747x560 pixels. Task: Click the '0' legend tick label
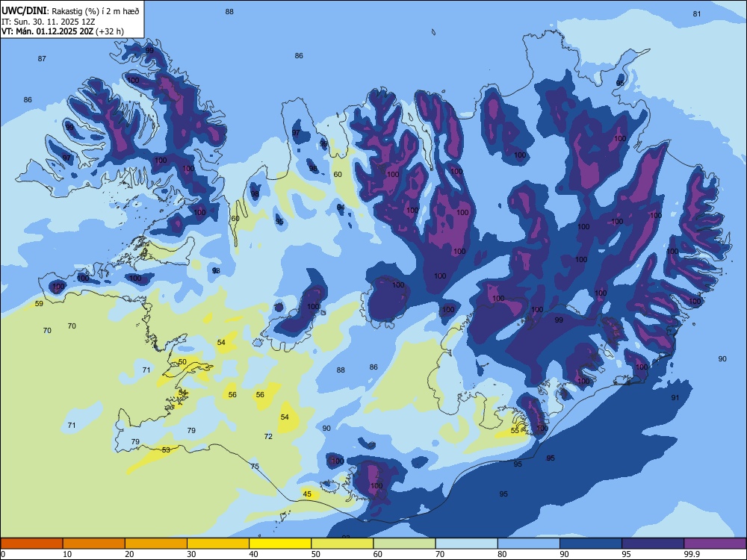click(3, 554)
